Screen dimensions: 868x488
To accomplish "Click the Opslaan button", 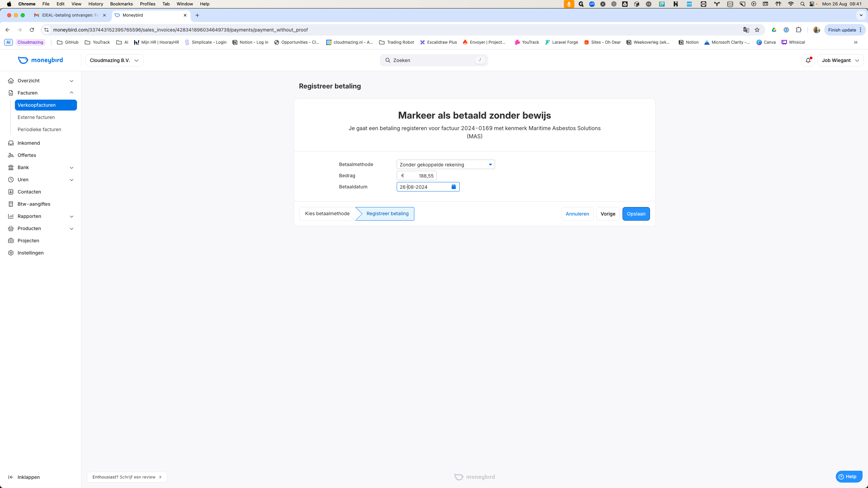I will [x=636, y=214].
